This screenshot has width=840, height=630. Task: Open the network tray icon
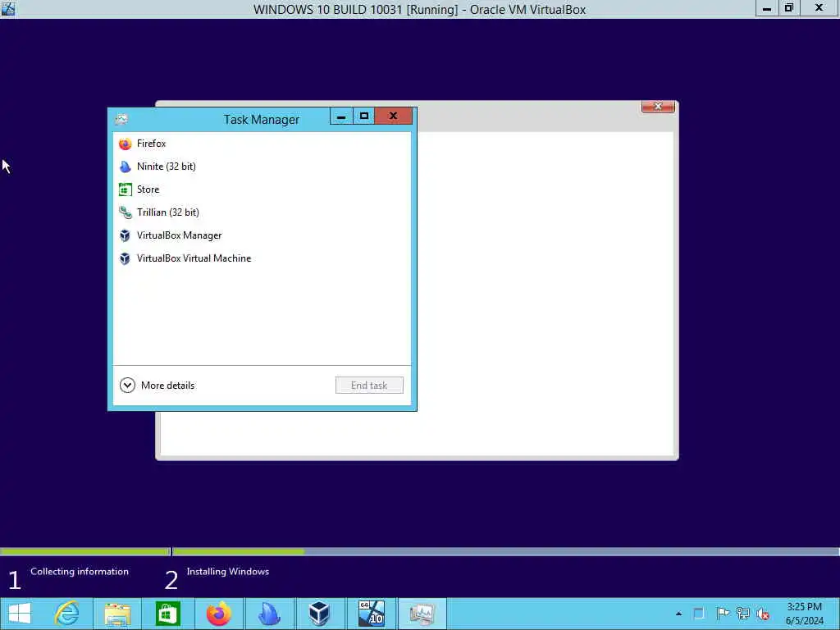point(743,614)
